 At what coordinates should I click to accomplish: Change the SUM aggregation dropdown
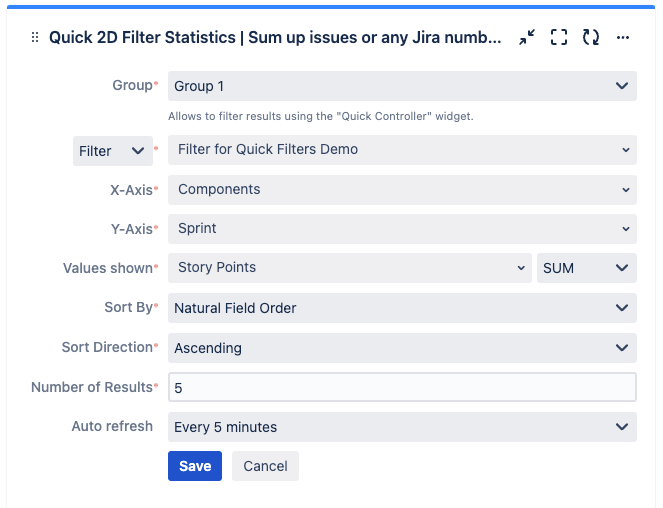[586, 268]
